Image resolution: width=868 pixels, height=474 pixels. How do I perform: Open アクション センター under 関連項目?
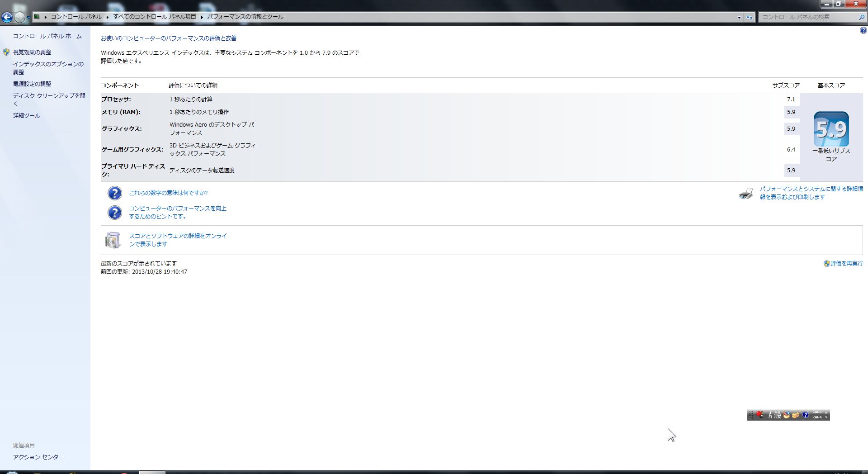coord(38,457)
